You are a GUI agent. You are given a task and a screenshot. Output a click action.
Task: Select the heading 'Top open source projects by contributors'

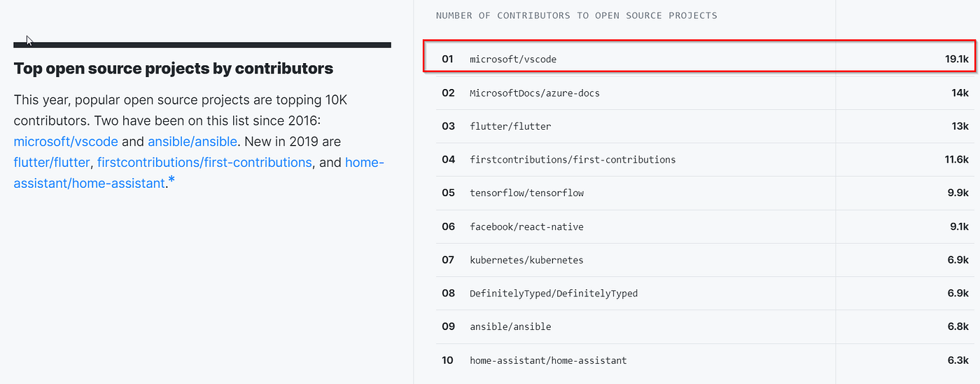tap(174, 69)
